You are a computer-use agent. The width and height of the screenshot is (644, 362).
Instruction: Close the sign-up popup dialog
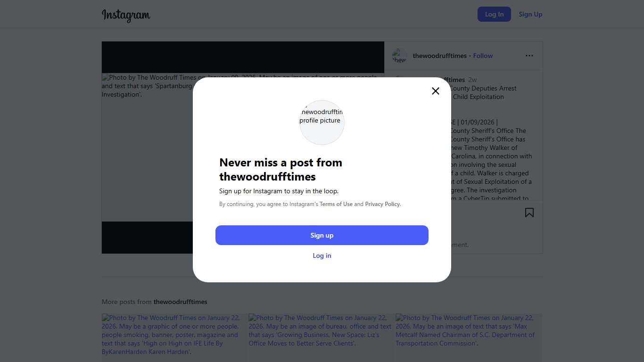pos(436,91)
